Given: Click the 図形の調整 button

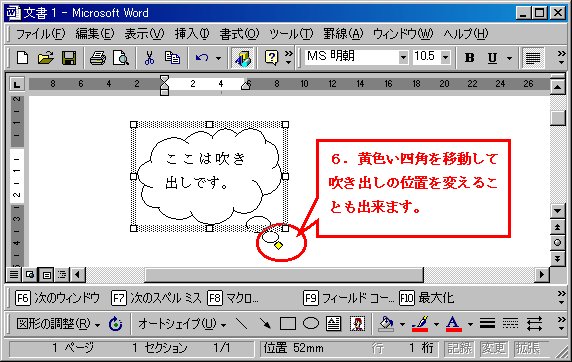Looking at the screenshot, I should (58, 323).
